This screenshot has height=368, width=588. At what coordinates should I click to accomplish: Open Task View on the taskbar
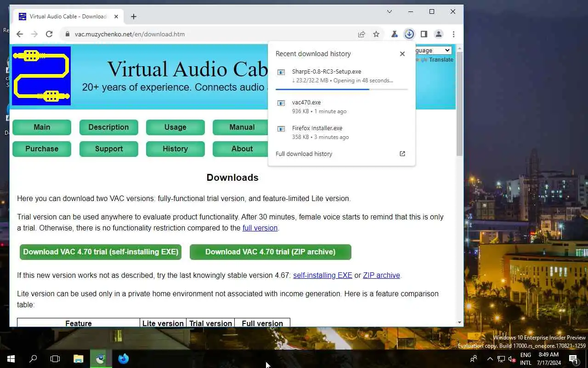[55, 359]
